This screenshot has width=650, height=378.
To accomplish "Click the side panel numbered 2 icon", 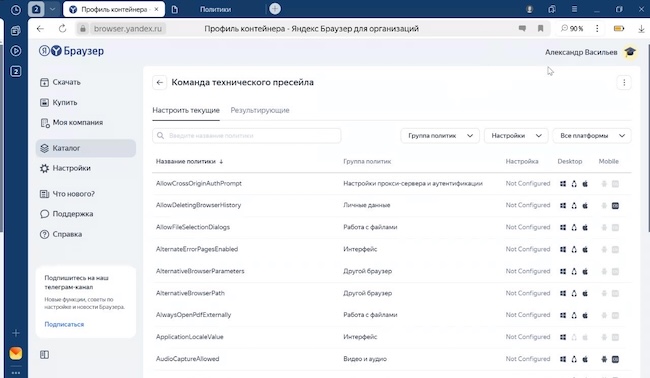I will click(15, 71).
